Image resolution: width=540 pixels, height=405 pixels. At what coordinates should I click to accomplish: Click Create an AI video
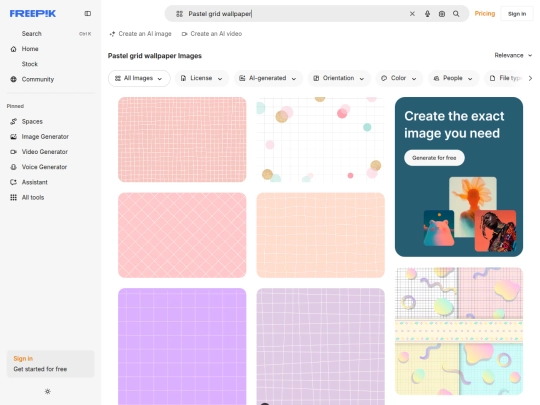tap(212, 34)
